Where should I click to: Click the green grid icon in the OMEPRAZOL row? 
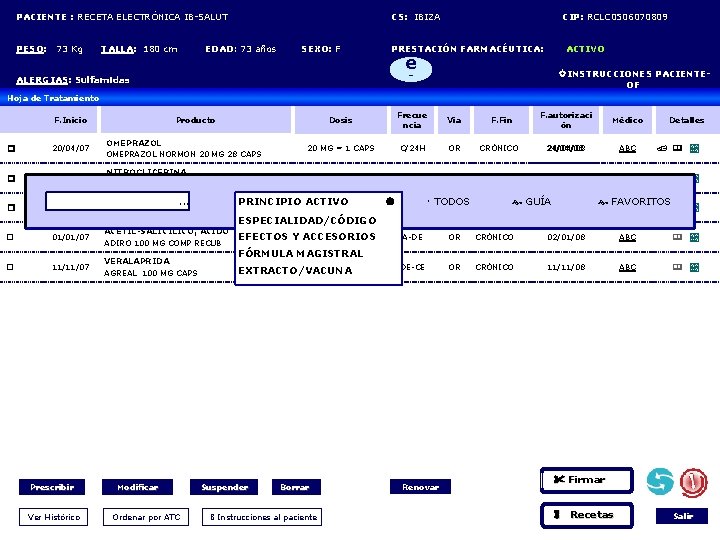pos(694,148)
